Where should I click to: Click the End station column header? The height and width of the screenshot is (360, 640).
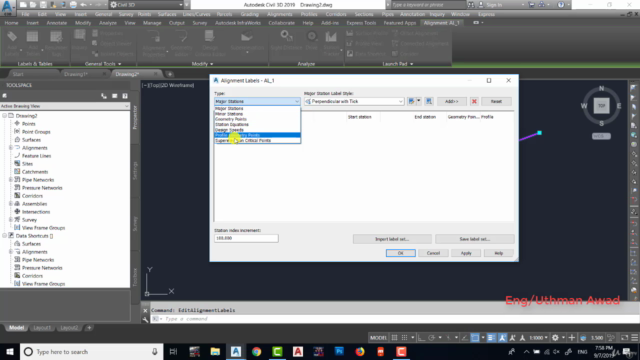[425, 117]
